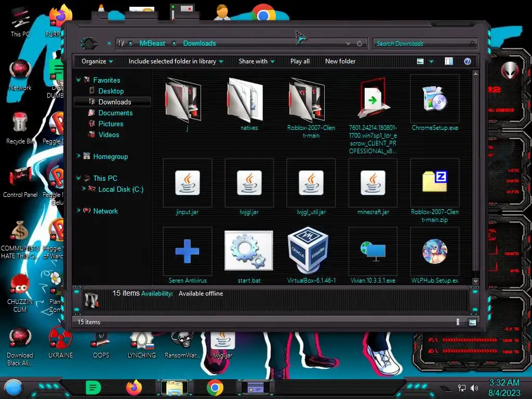Open UKRAINE desktop icon
532x399 pixels.
click(x=60, y=343)
